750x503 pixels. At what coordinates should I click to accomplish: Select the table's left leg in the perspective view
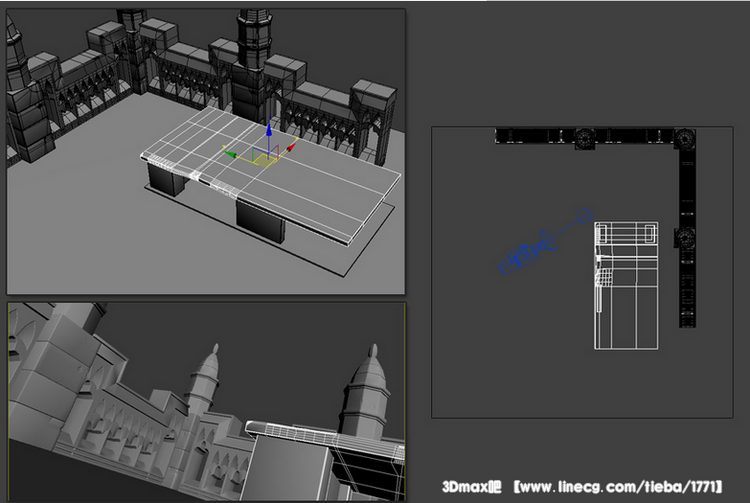165,179
